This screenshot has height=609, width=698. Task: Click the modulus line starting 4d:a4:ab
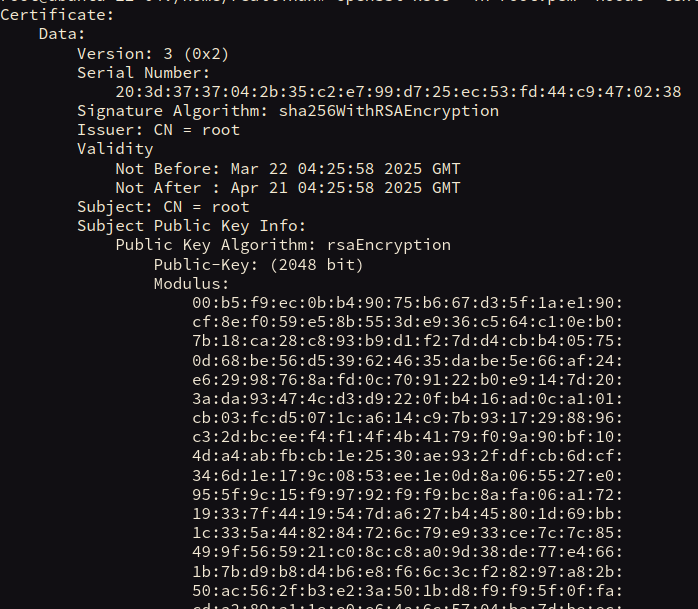[407, 457]
